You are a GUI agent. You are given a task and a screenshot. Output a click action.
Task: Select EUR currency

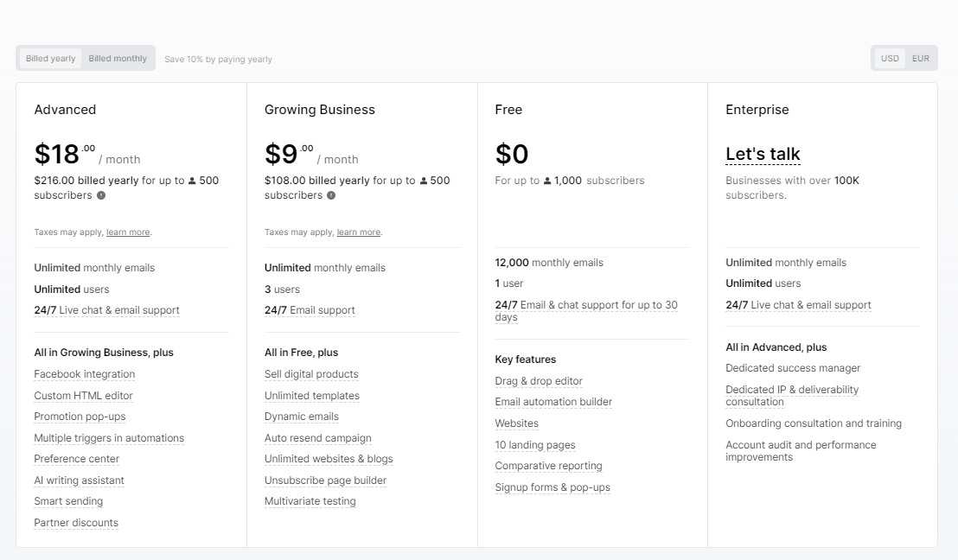pyautogui.click(x=921, y=59)
